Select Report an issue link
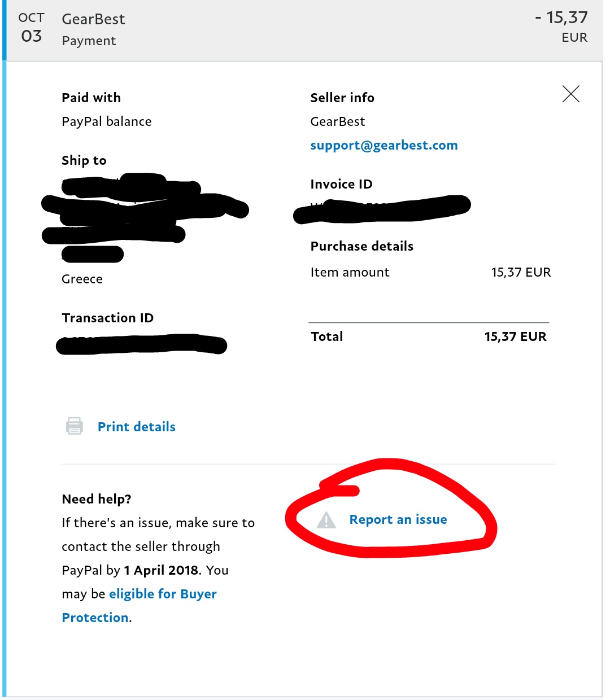Viewport: 610px width, 700px height. click(398, 519)
